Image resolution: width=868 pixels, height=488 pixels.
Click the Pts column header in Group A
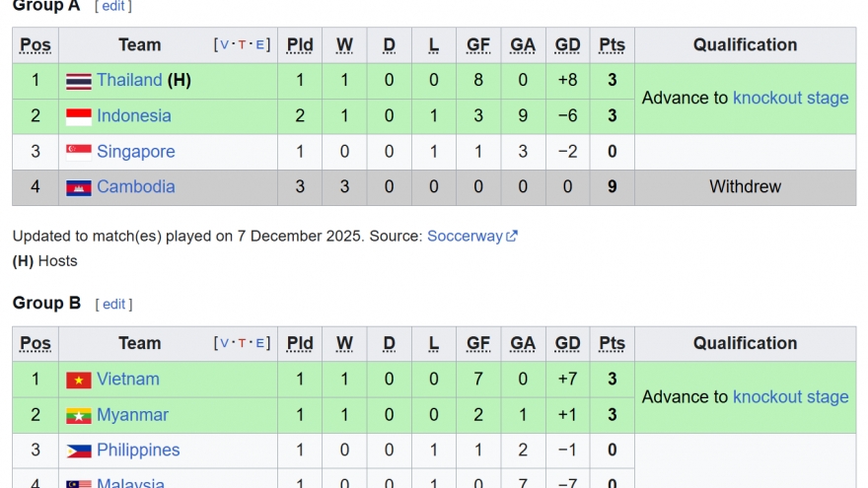612,44
